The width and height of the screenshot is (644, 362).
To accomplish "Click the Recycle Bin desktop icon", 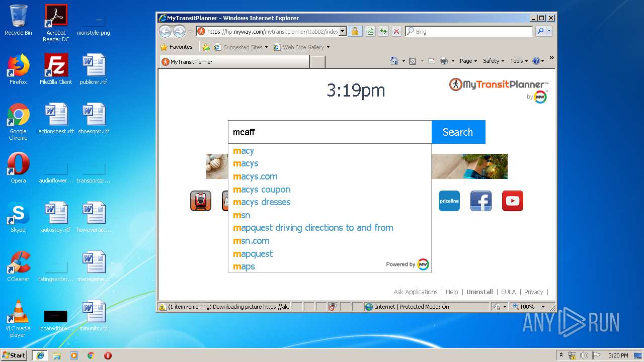I will 18,20.
